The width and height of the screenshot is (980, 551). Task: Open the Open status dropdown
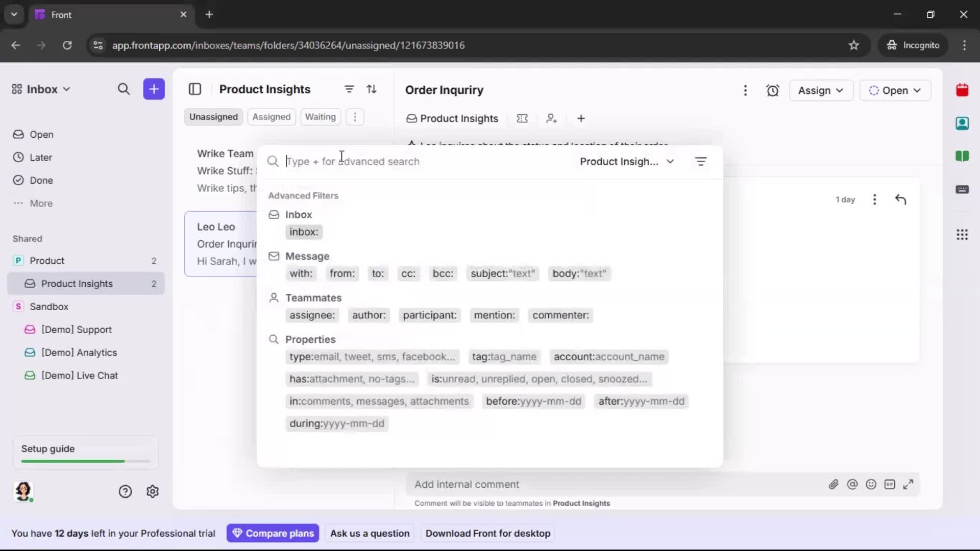click(x=896, y=90)
